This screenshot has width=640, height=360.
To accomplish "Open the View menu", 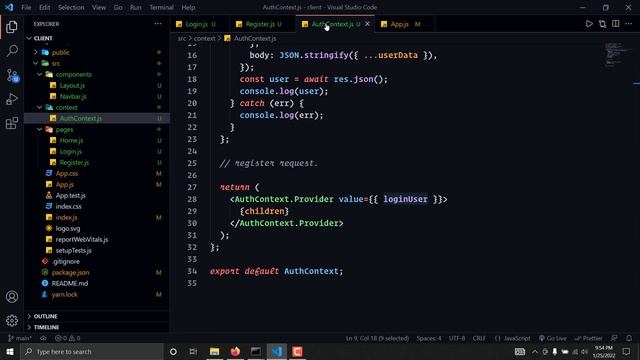I will (99, 7).
